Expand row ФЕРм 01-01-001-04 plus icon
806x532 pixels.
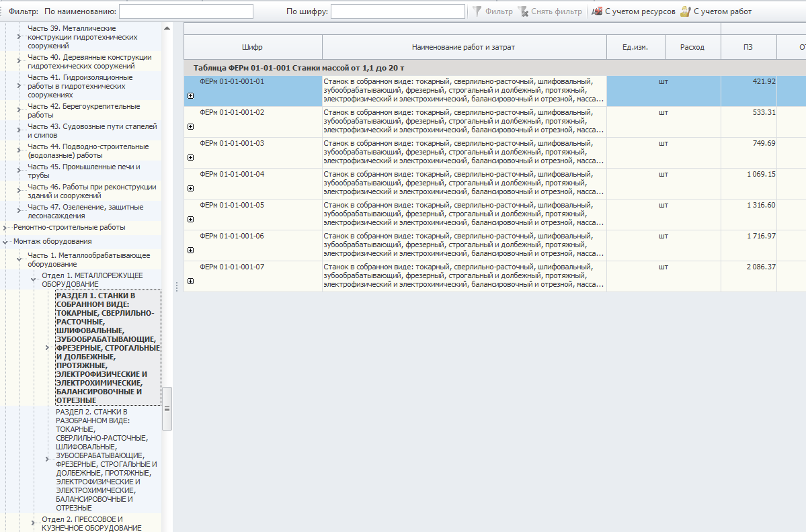191,189
